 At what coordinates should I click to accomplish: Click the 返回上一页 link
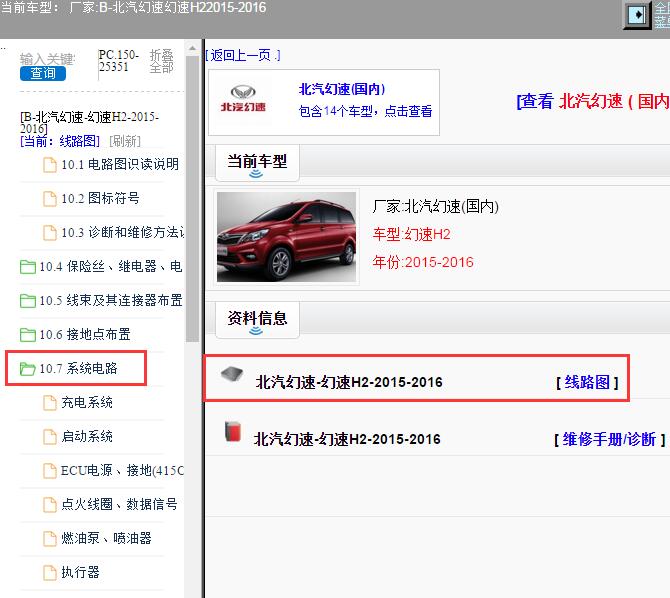pyautogui.click(x=243, y=55)
